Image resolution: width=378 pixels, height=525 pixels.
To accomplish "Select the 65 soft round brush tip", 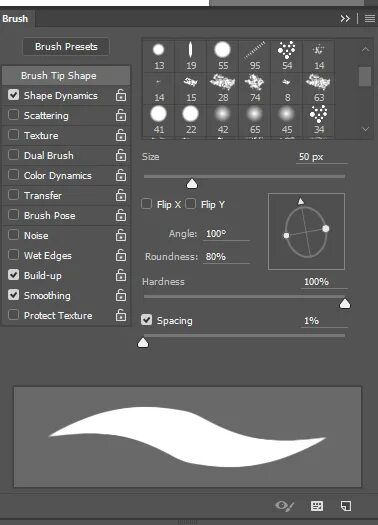I will point(254,120).
